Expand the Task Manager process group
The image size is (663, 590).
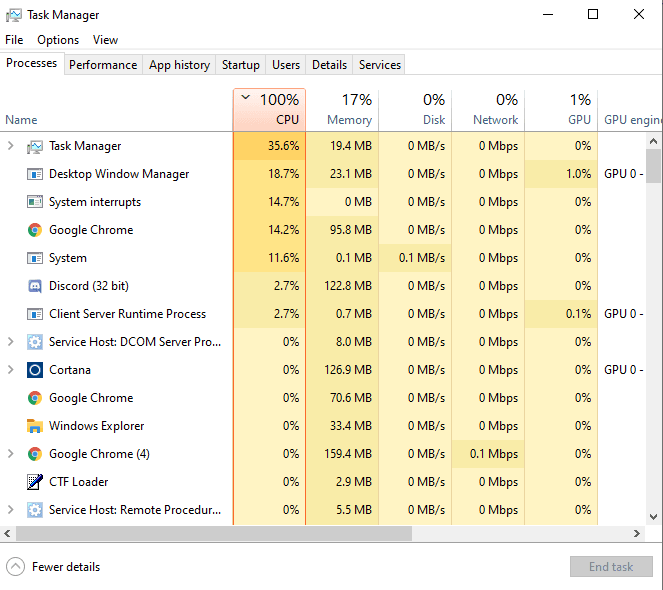click(11, 146)
